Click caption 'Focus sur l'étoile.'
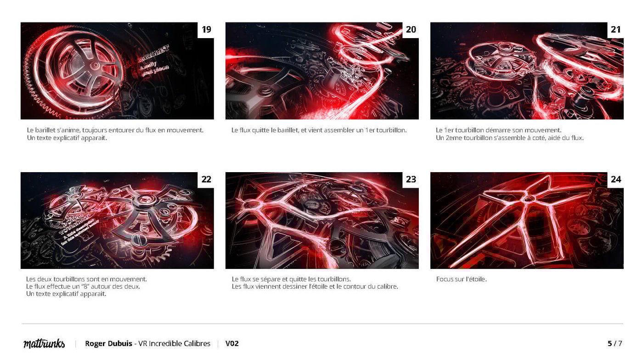643x364 pixels. pyautogui.click(x=461, y=279)
